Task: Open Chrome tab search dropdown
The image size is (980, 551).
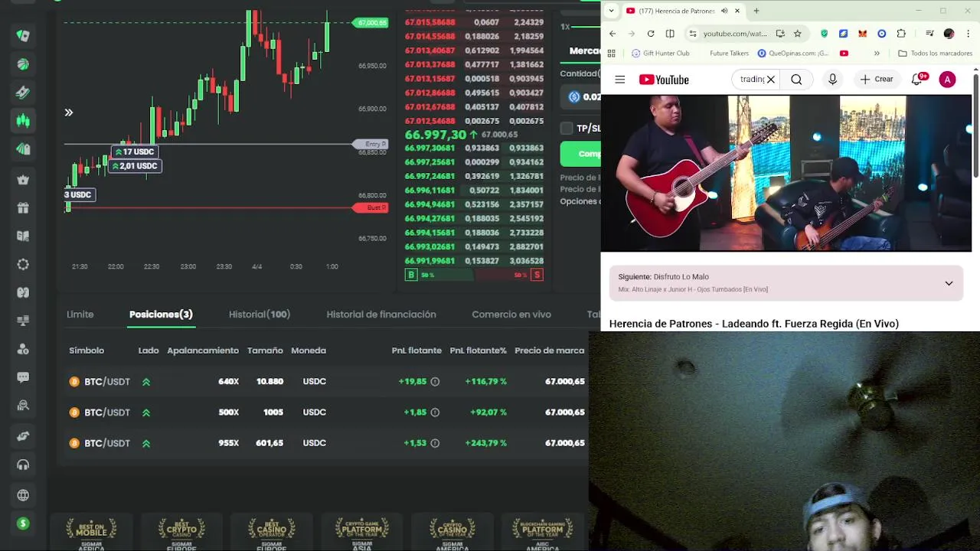Action: point(611,11)
